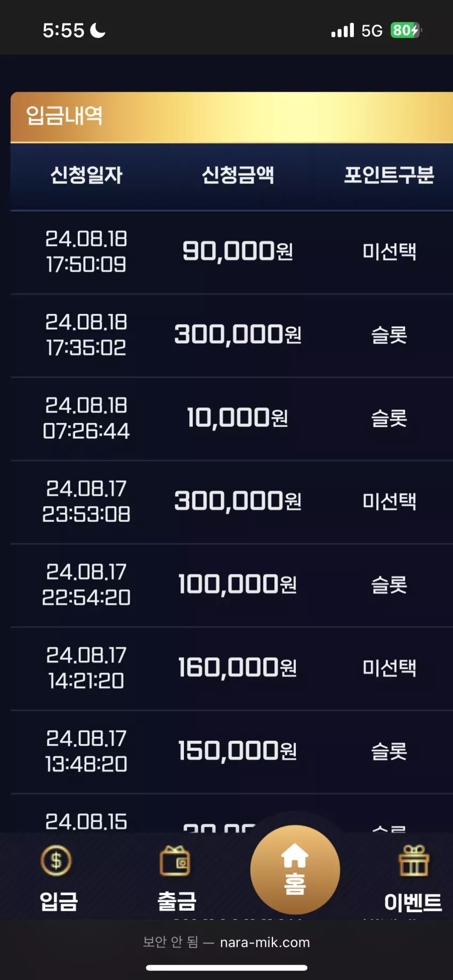Switch to the 입금 tab label
453x980 pixels.
pyautogui.click(x=59, y=901)
